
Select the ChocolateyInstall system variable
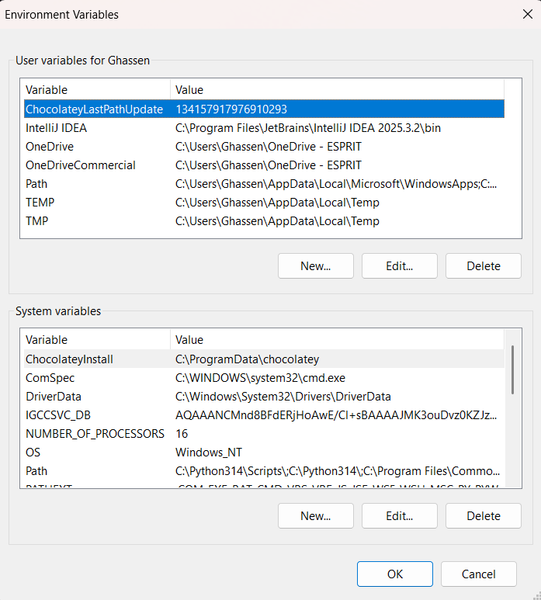click(264, 359)
